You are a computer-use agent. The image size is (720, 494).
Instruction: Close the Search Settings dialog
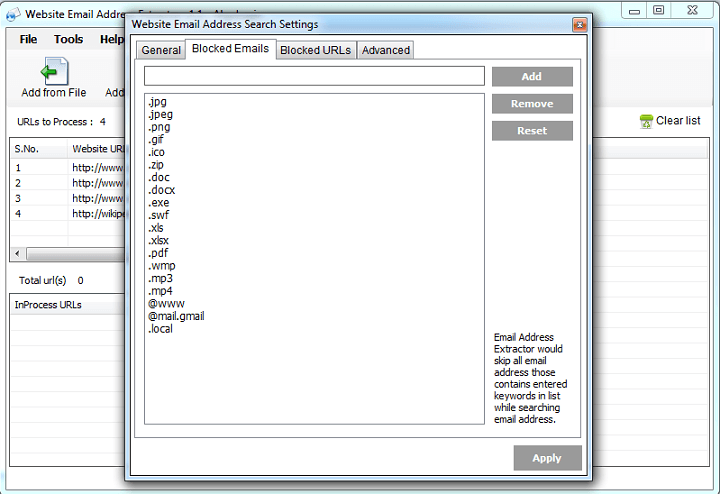(579, 25)
